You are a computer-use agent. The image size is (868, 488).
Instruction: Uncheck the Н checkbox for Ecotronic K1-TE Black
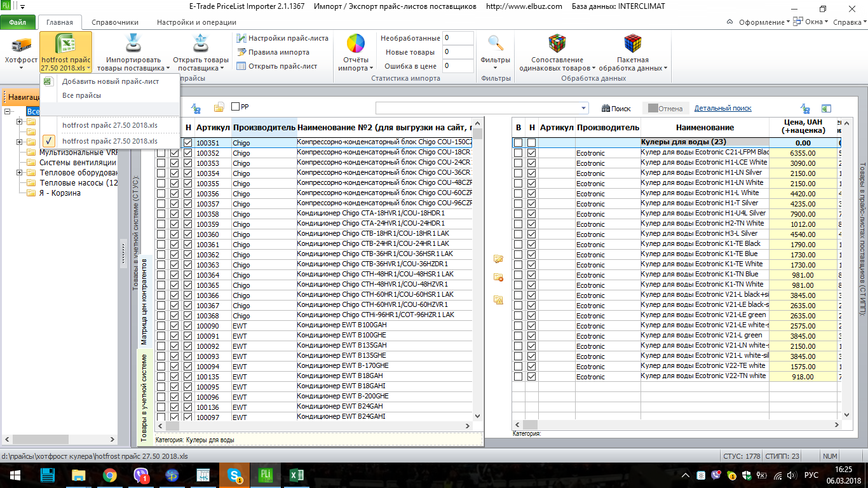tap(532, 245)
